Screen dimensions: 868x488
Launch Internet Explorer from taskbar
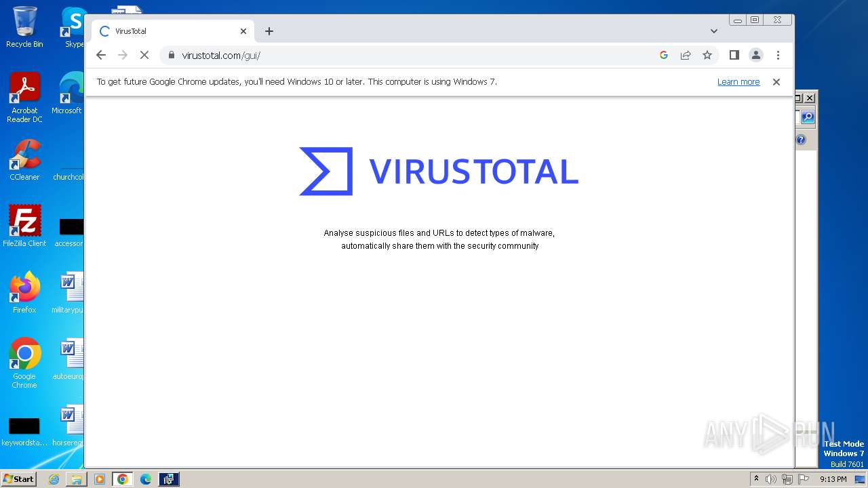coord(54,479)
